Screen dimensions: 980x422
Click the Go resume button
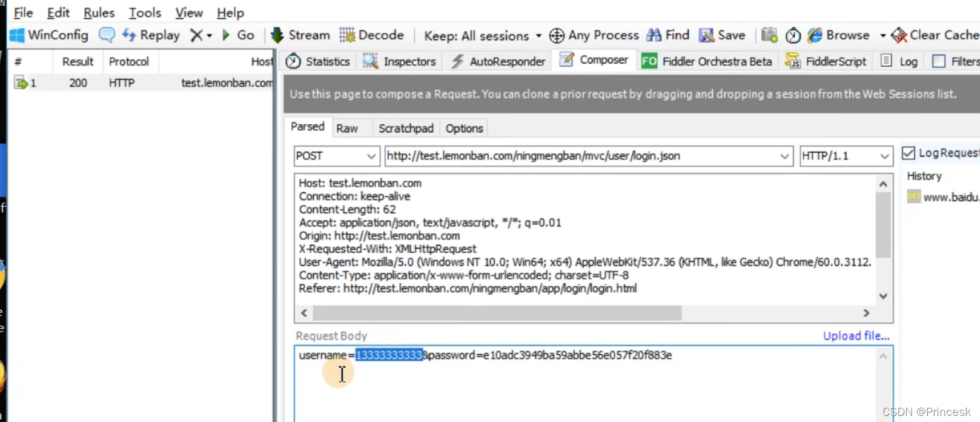[238, 35]
